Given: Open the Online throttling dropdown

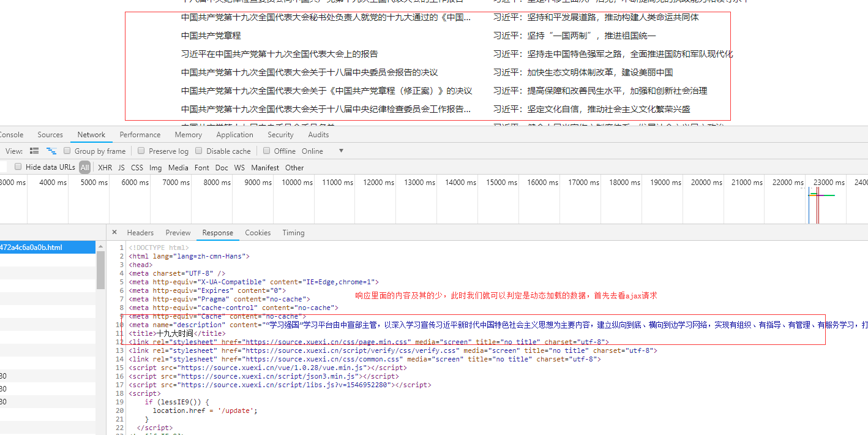Looking at the screenshot, I should (x=323, y=151).
